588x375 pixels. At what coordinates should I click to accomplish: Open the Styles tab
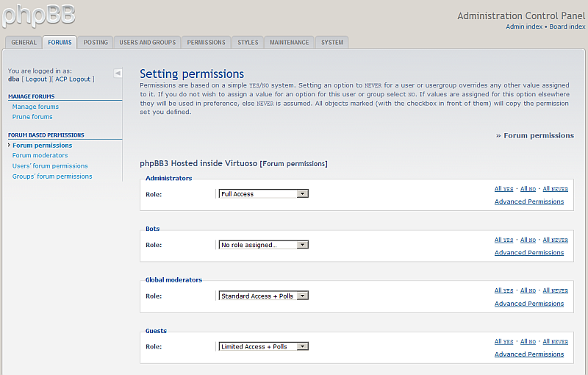click(x=248, y=43)
